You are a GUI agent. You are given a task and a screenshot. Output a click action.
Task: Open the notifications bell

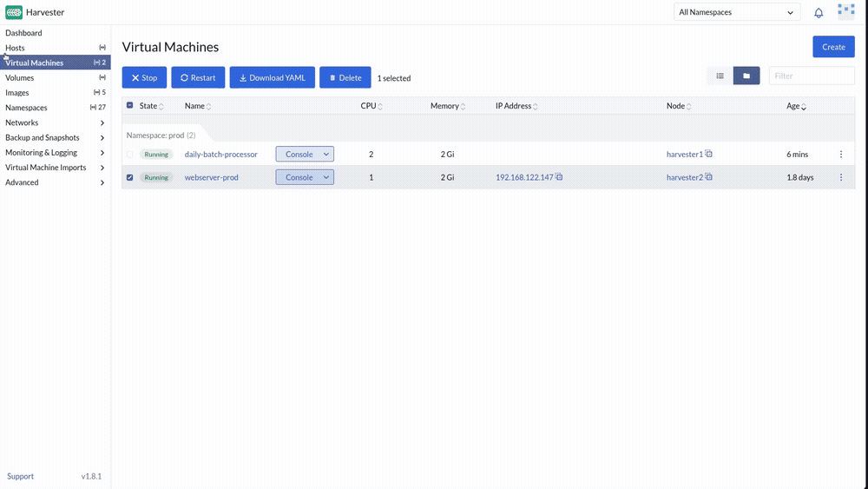[x=819, y=13]
